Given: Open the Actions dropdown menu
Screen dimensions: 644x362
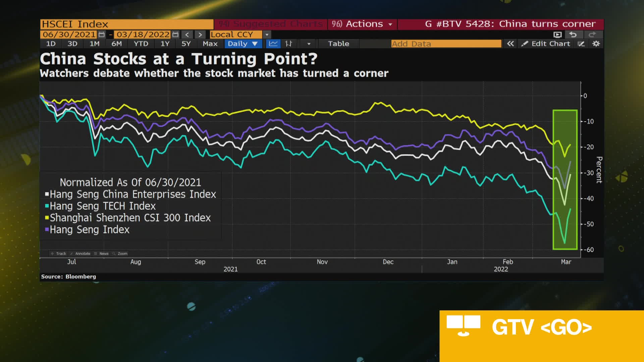Looking at the screenshot, I should coord(362,24).
